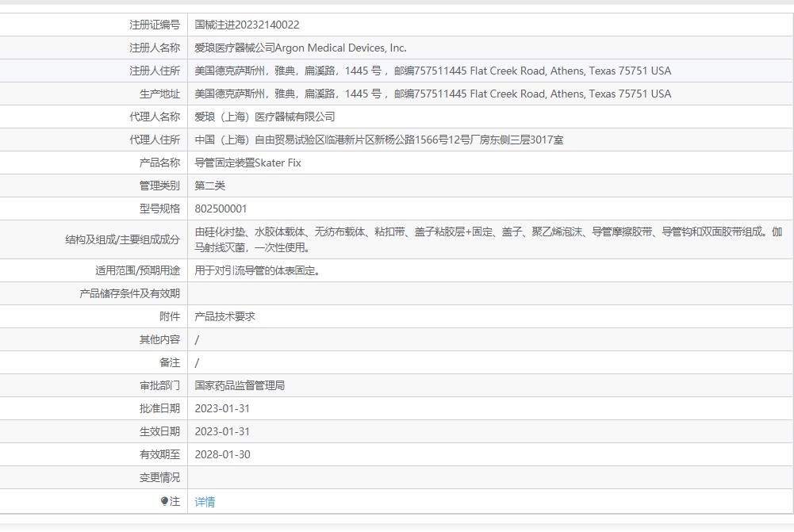Click the 代理人名称 label

pyautogui.click(x=155, y=117)
